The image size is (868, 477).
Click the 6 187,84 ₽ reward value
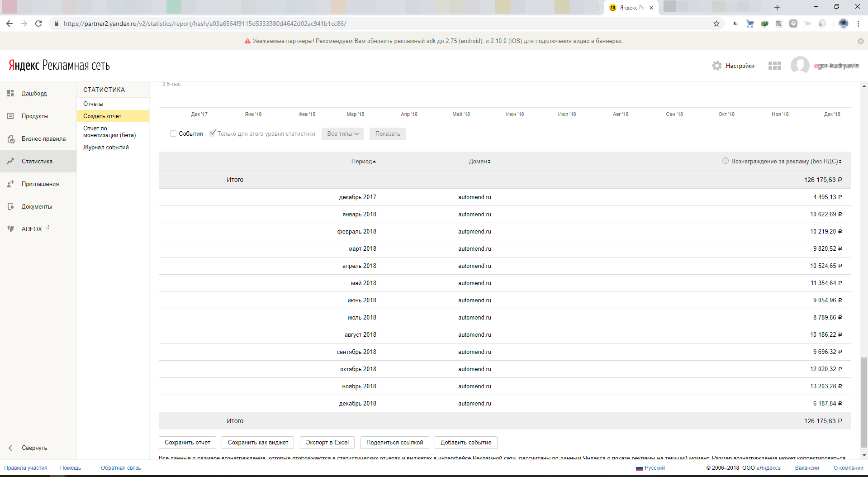pyautogui.click(x=827, y=404)
